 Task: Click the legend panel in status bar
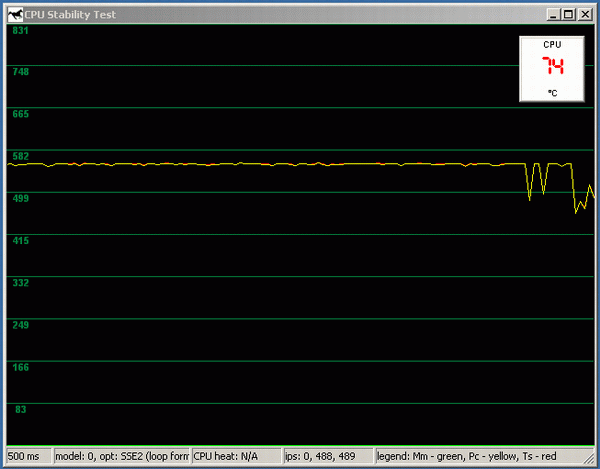[x=482, y=456]
